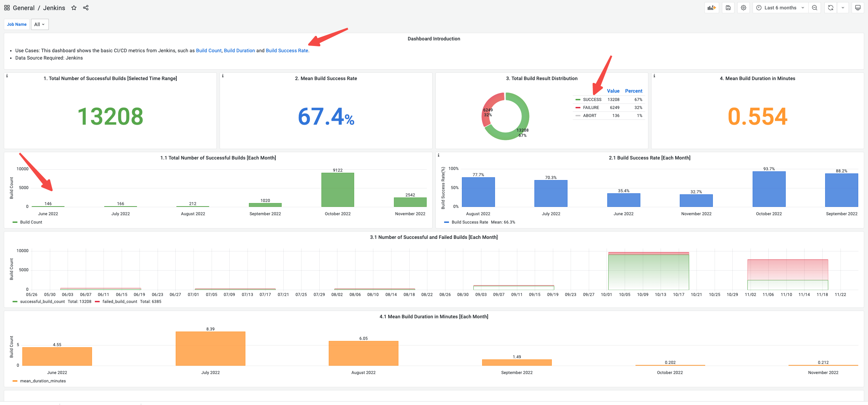Image resolution: width=868 pixels, height=405 pixels.
Task: Open the Build Duration link
Action: (239, 50)
